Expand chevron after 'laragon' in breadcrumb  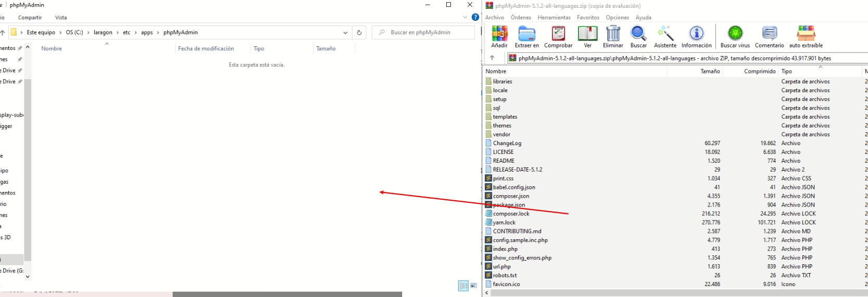point(118,32)
